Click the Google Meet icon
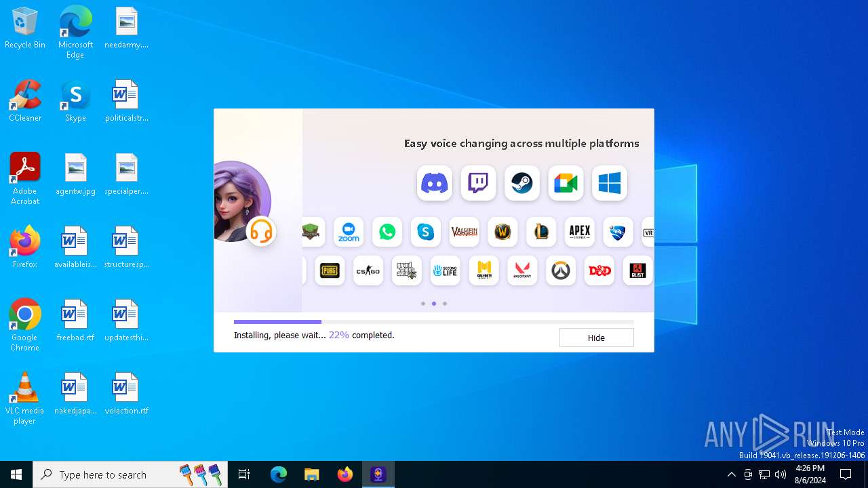The width and height of the screenshot is (868, 488). [x=566, y=183]
